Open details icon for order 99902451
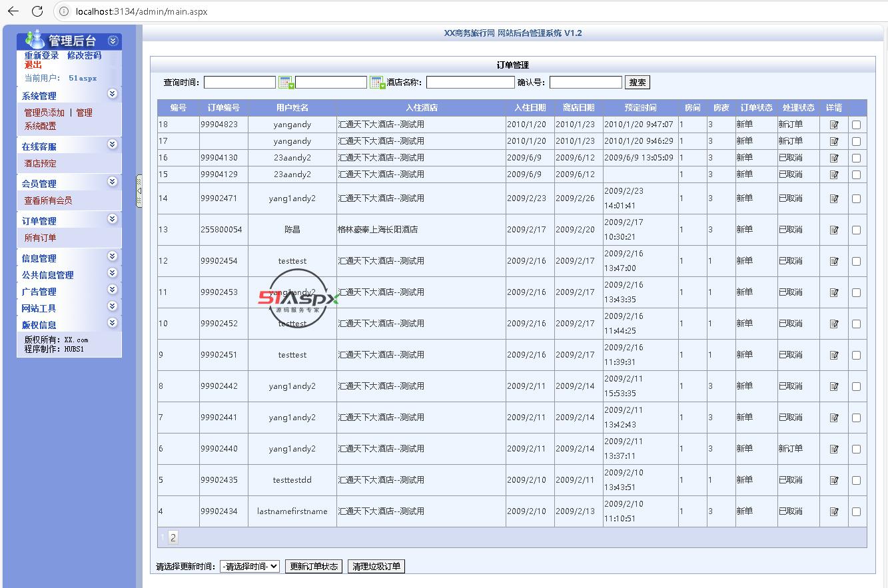The image size is (888, 588). pos(834,355)
